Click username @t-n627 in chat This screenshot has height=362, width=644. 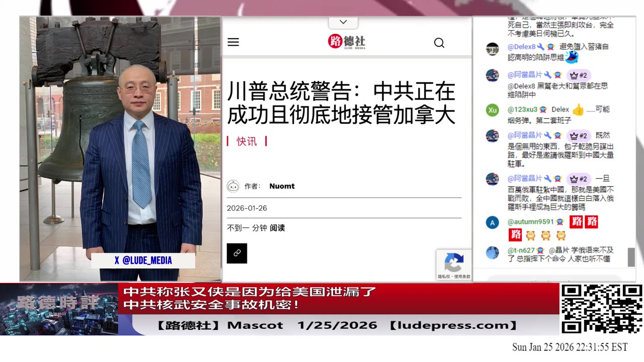click(x=521, y=250)
